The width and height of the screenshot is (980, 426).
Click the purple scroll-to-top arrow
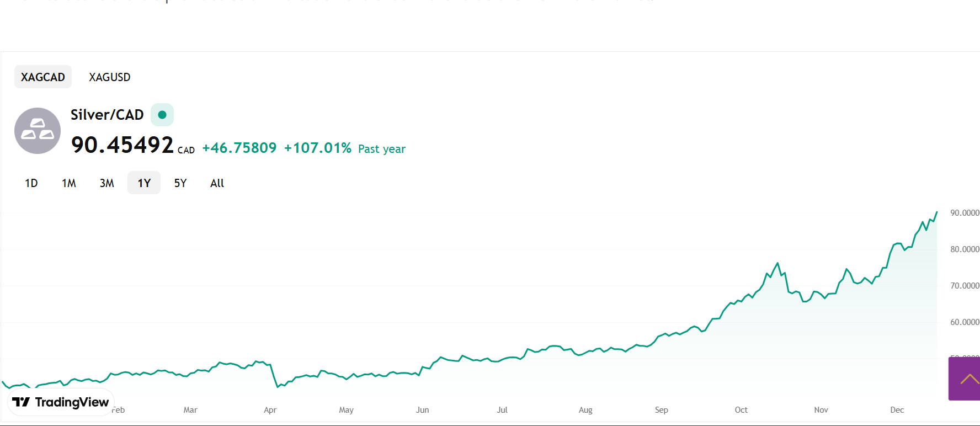coord(966,379)
